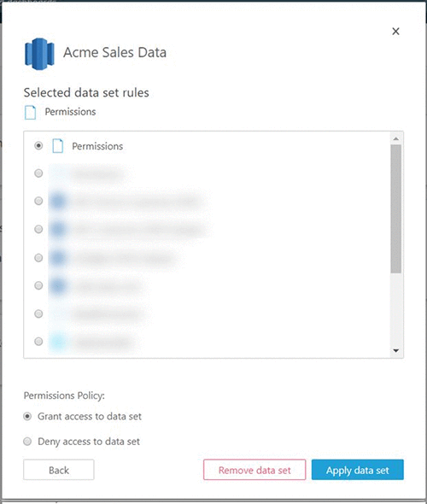Select the Permissions radio button in list
Image resolution: width=427 pixels, height=504 pixels.
(x=38, y=145)
